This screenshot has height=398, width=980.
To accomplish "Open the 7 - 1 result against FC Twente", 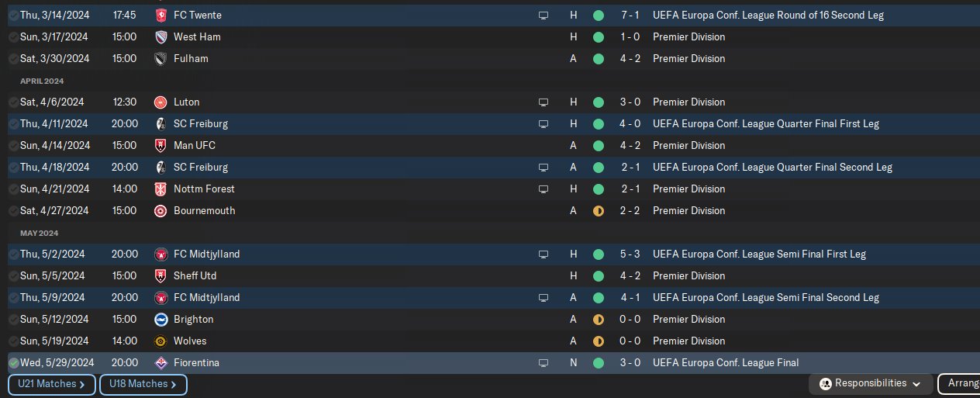I will point(630,15).
